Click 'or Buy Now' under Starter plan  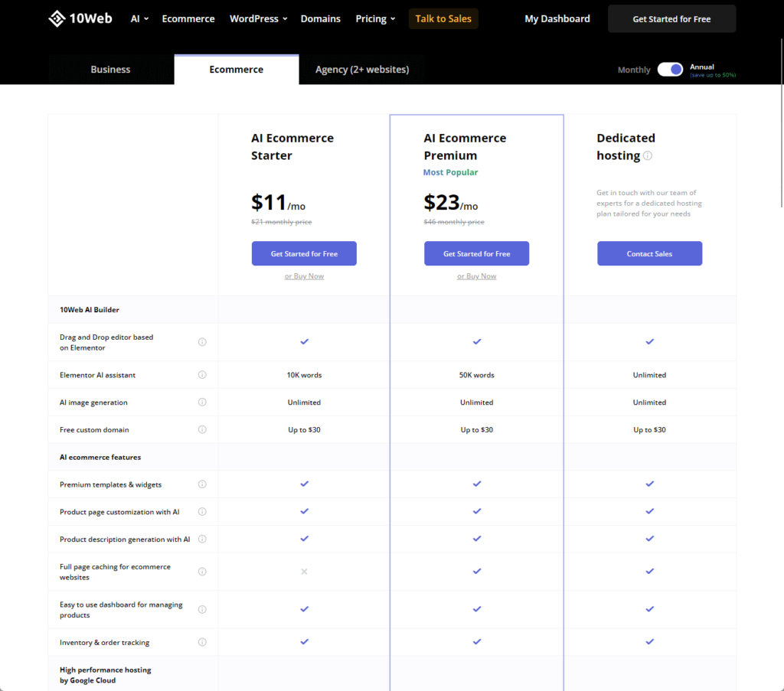(304, 275)
